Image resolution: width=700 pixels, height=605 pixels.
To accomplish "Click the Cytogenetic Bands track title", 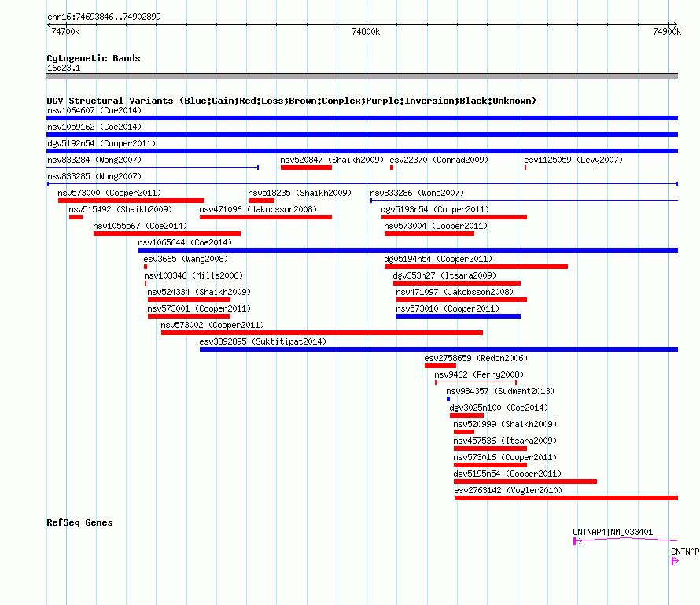I will point(94,58).
